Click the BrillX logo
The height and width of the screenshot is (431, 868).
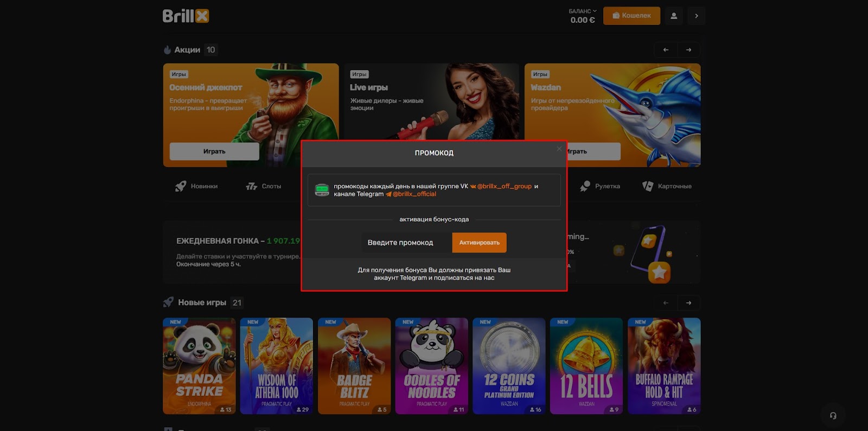coord(186,16)
